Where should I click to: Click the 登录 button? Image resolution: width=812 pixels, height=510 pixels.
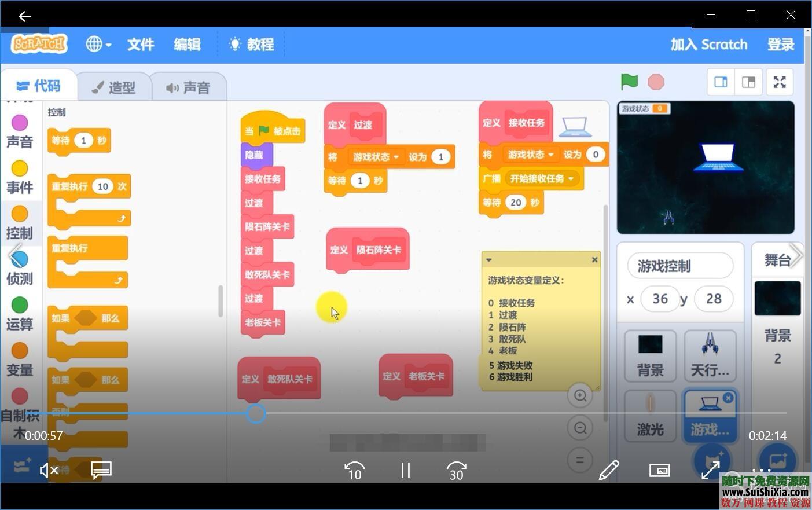tap(781, 44)
